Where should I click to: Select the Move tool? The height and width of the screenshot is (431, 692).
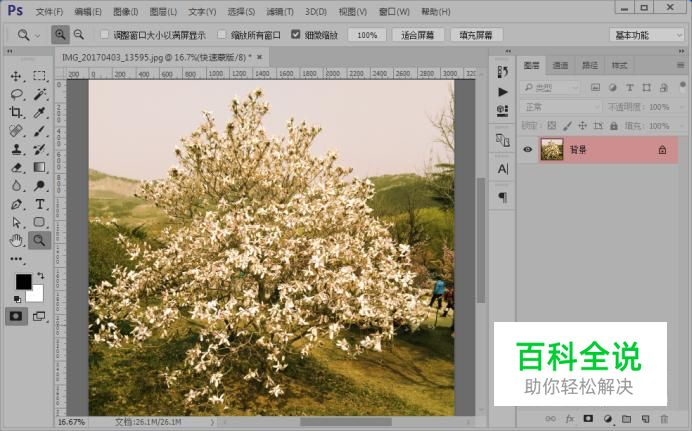point(16,76)
